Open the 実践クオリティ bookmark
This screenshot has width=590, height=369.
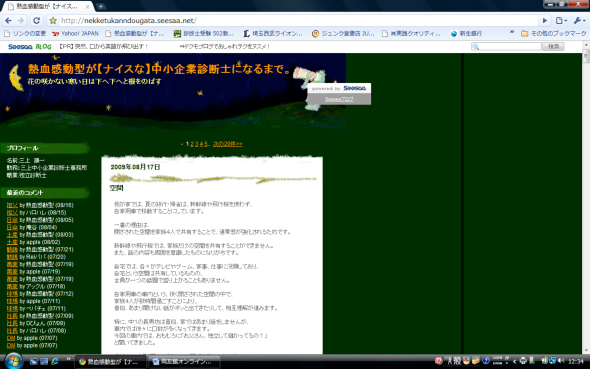(x=411, y=33)
